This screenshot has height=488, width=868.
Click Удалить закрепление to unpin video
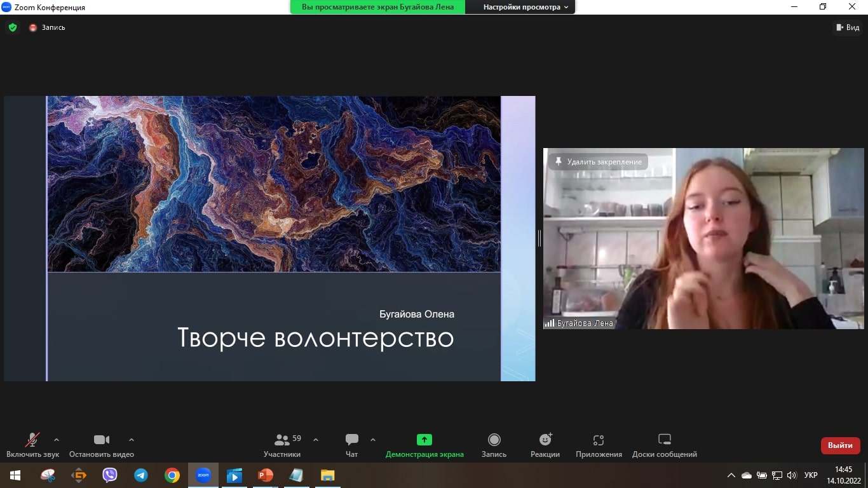[x=598, y=162]
